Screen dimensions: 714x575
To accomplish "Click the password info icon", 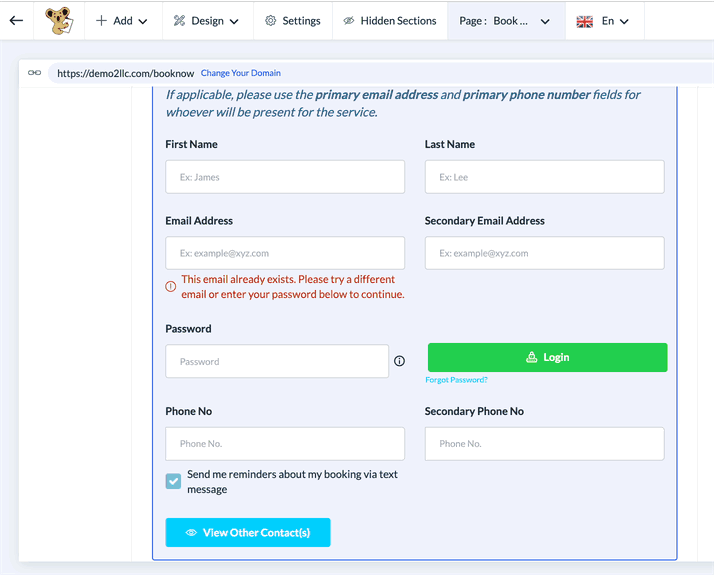I will tap(400, 361).
